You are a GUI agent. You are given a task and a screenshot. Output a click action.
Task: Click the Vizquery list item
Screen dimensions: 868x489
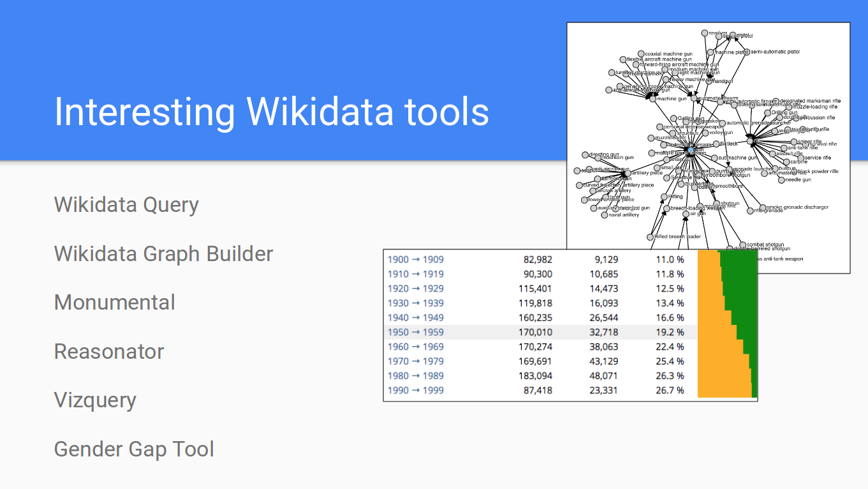click(95, 400)
